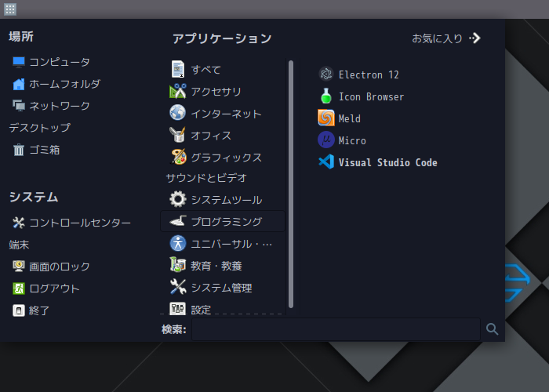The width and height of the screenshot is (549, 392).
Task: Click the 画面のロック lock screen icon
Action: pyautogui.click(x=19, y=267)
